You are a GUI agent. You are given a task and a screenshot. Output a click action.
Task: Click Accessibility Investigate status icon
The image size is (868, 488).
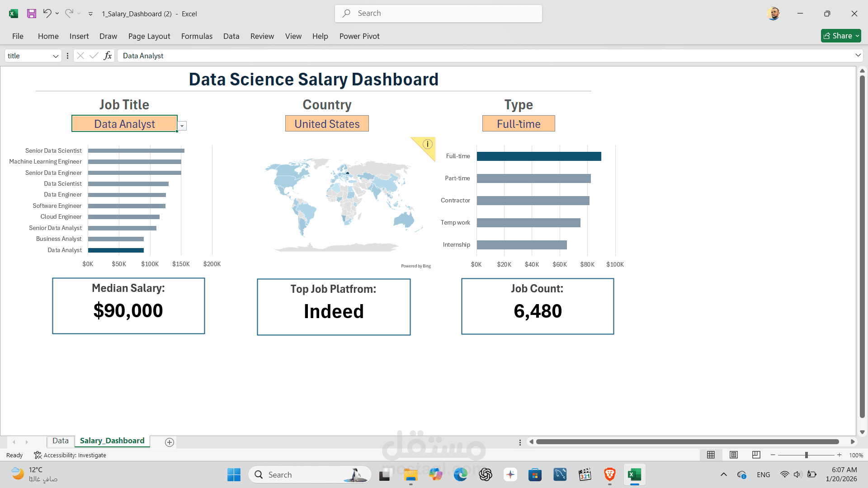[38, 455]
